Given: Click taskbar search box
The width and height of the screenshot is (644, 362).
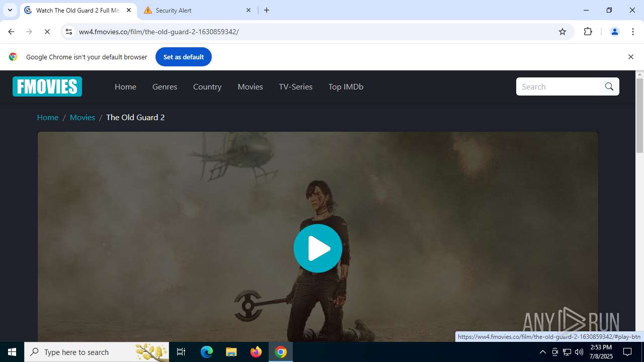Looking at the screenshot, I should point(97,352).
